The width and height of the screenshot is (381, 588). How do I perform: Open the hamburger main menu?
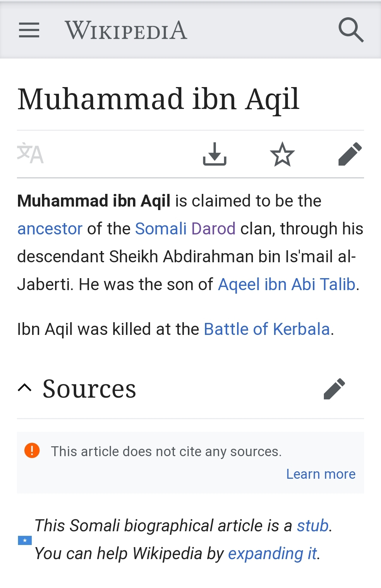[29, 30]
